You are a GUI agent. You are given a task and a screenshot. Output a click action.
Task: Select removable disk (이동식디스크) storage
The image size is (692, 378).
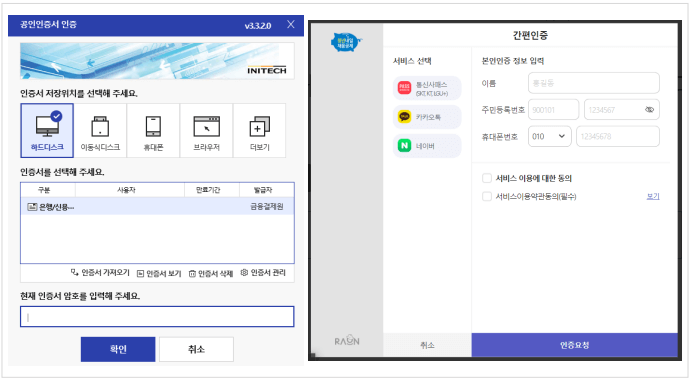[100, 131]
